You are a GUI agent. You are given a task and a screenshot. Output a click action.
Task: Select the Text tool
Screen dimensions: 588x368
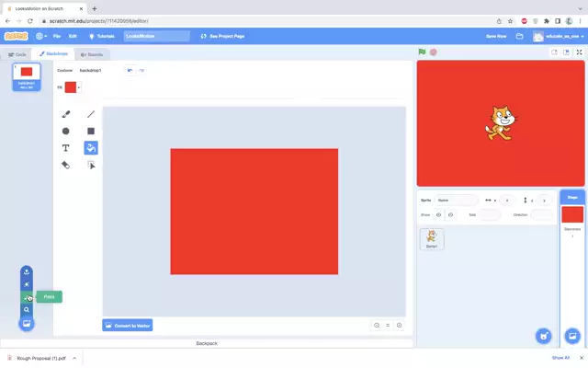[65, 148]
